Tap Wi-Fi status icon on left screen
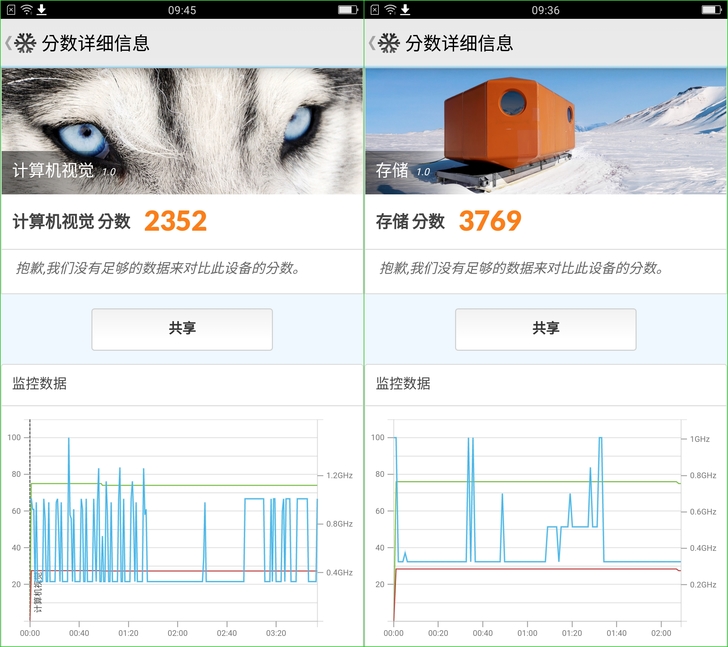Image resolution: width=728 pixels, height=647 pixels. click(x=27, y=9)
